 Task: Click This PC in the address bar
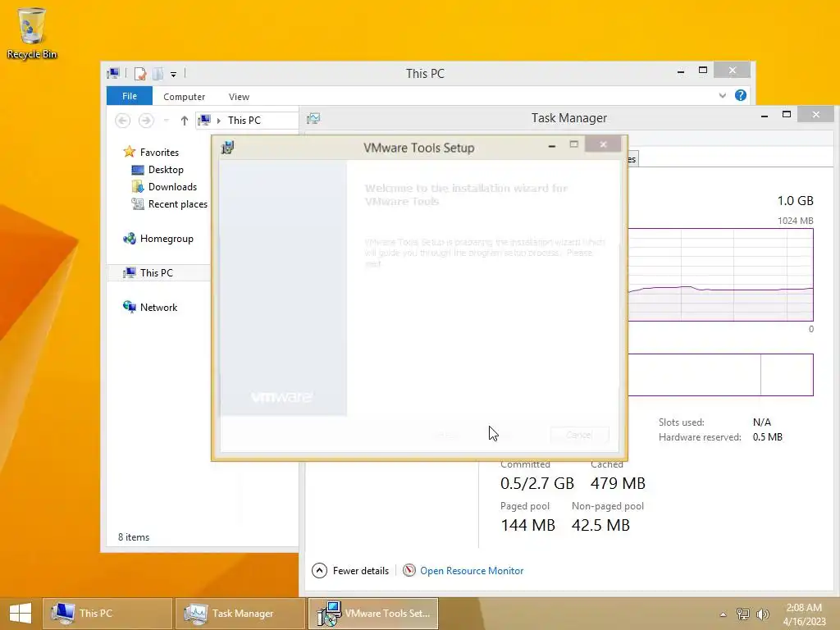click(x=244, y=121)
